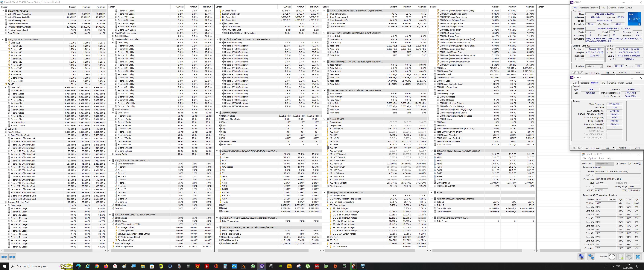Viewport: 644px width, 270px height.
Task: Click Close in the top CPU-Z window
Action: (637, 73)
